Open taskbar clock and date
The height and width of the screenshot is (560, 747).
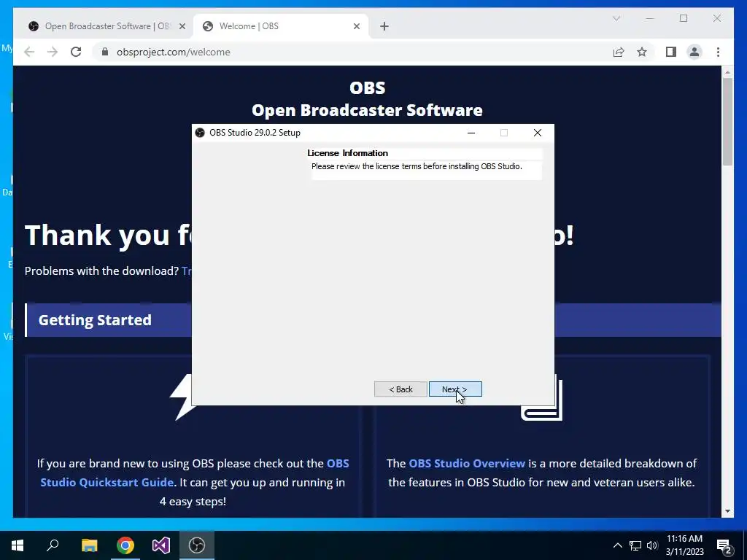pos(684,545)
